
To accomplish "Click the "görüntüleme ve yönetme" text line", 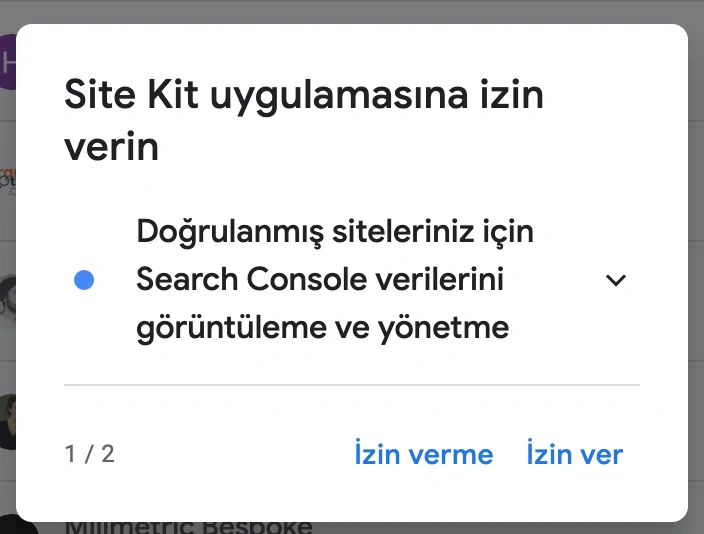I will [x=322, y=327].
